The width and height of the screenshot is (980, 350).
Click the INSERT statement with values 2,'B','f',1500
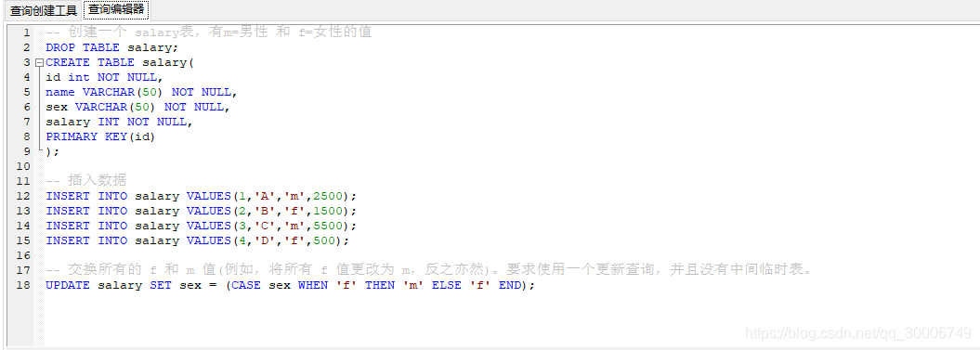pos(202,212)
